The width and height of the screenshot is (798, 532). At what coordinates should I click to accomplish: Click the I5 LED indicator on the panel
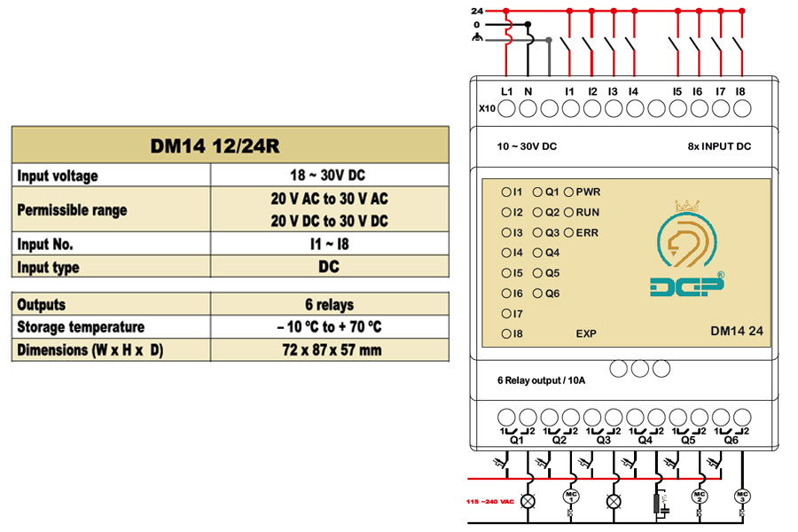[506, 273]
